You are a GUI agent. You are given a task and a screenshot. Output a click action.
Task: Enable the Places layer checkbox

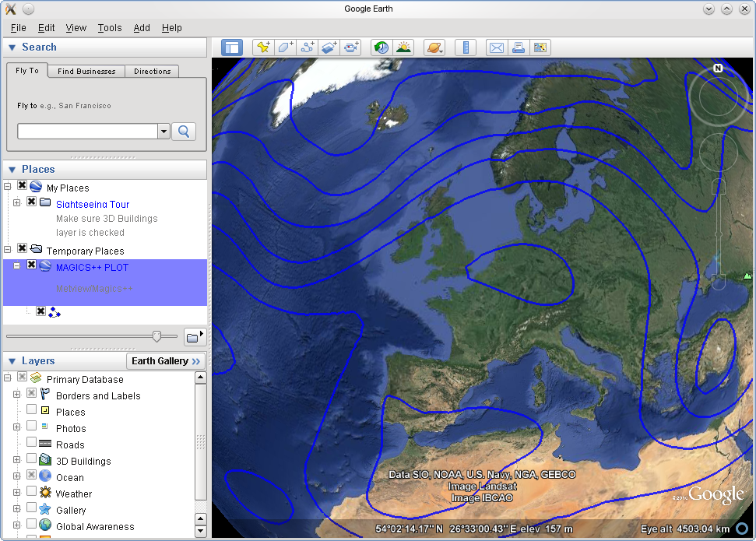[x=31, y=409]
